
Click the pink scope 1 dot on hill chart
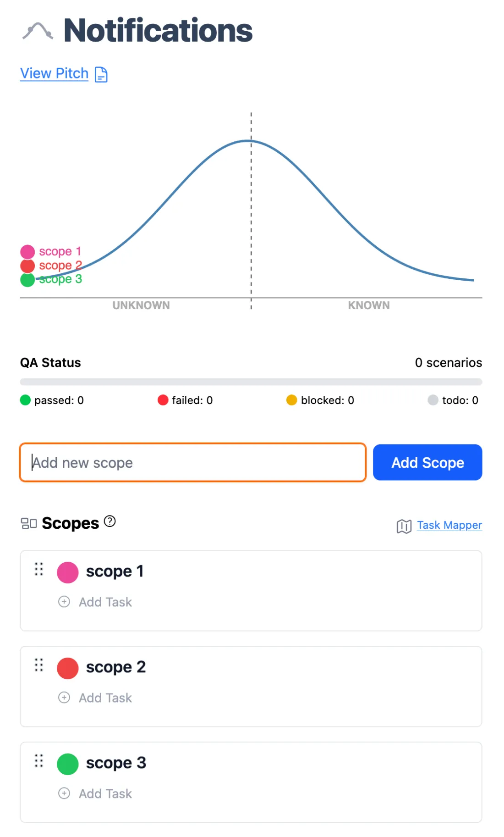click(27, 252)
